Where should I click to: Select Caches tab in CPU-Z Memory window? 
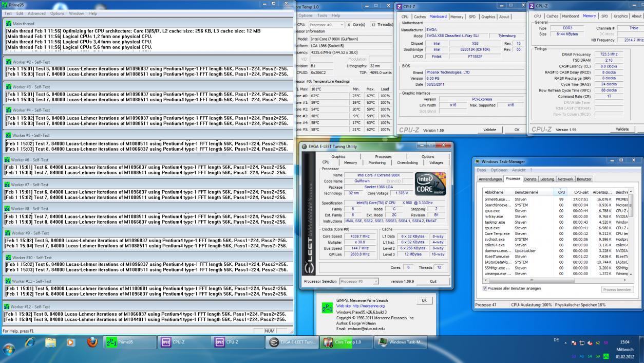553,16
